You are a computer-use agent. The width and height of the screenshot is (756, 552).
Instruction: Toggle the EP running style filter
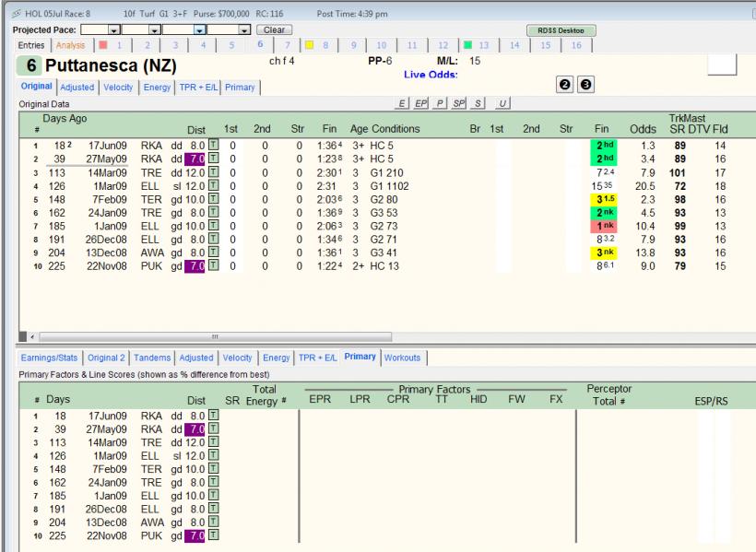point(421,103)
